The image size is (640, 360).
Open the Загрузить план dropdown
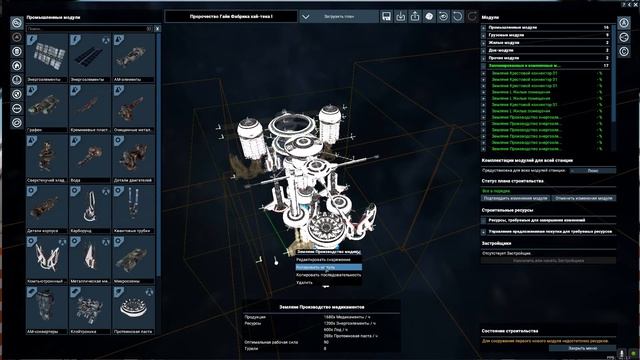click(339, 17)
